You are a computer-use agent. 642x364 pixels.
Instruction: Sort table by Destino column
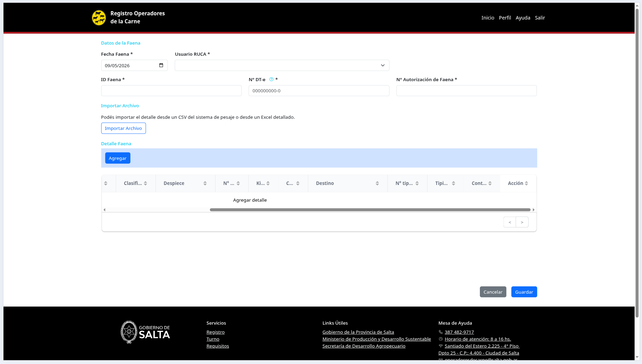click(377, 184)
